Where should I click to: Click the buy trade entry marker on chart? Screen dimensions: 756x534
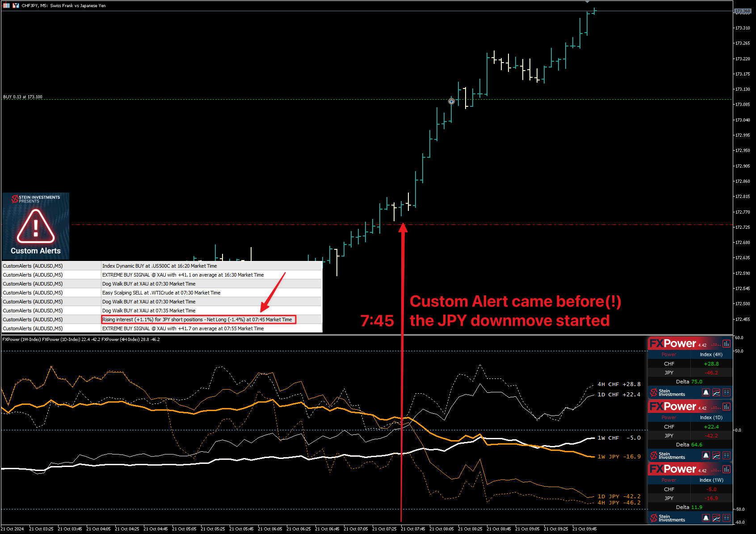pos(451,101)
